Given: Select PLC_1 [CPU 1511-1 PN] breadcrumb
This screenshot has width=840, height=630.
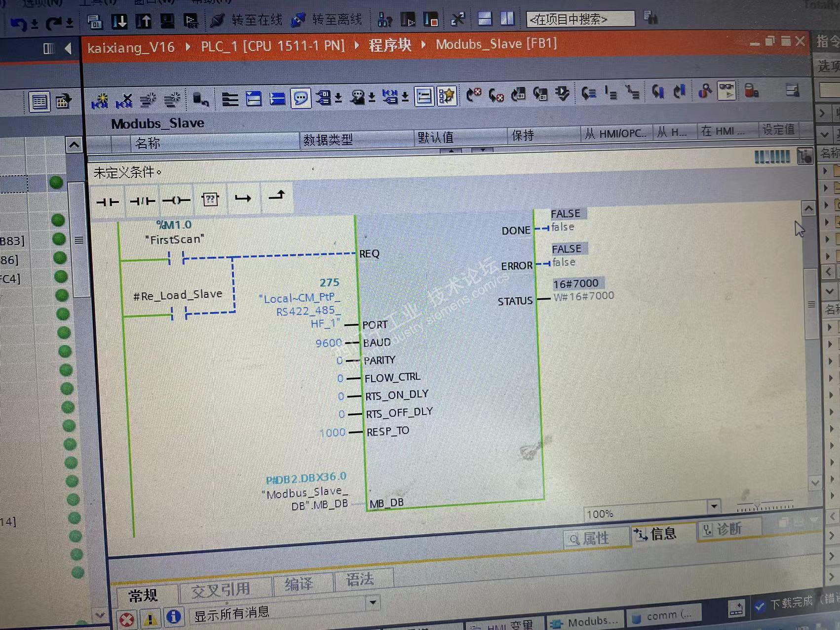Looking at the screenshot, I should (x=272, y=46).
